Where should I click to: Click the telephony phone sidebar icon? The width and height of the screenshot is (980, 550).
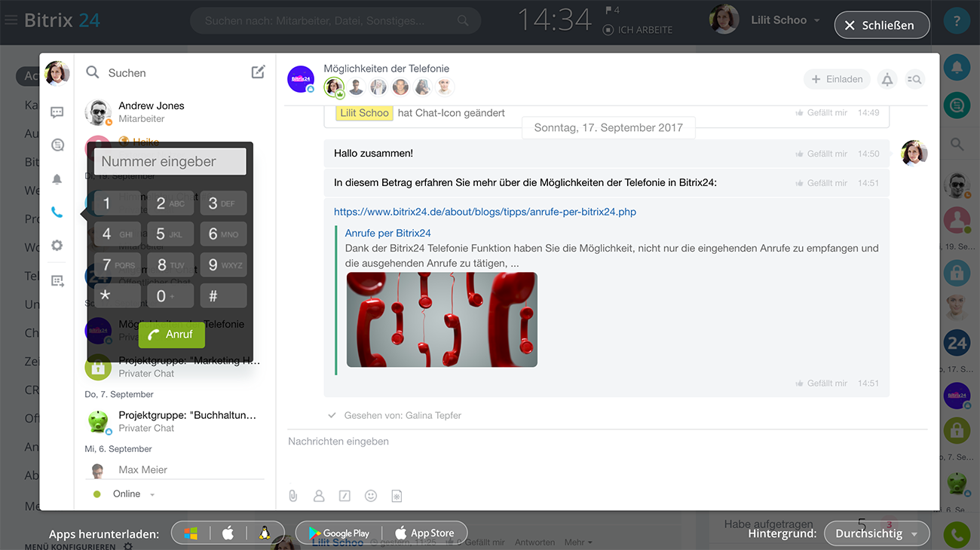pyautogui.click(x=57, y=212)
